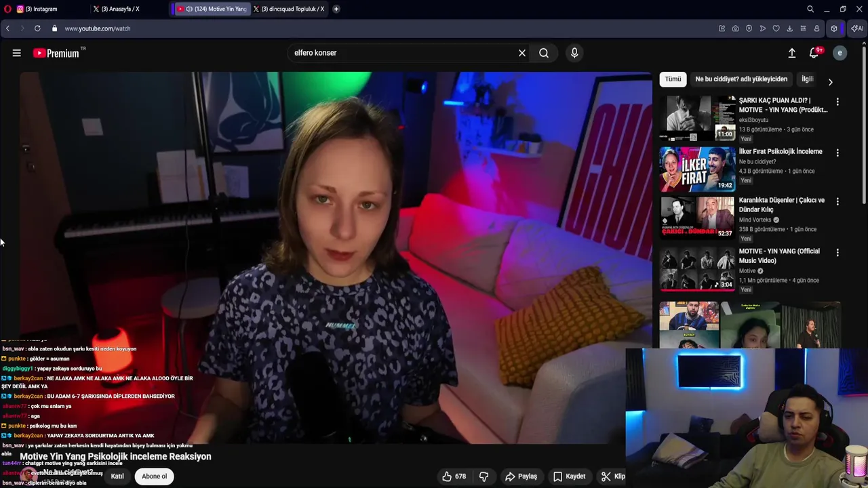Mute audio icon on Motive tab
868x488 pixels.
coord(189,9)
